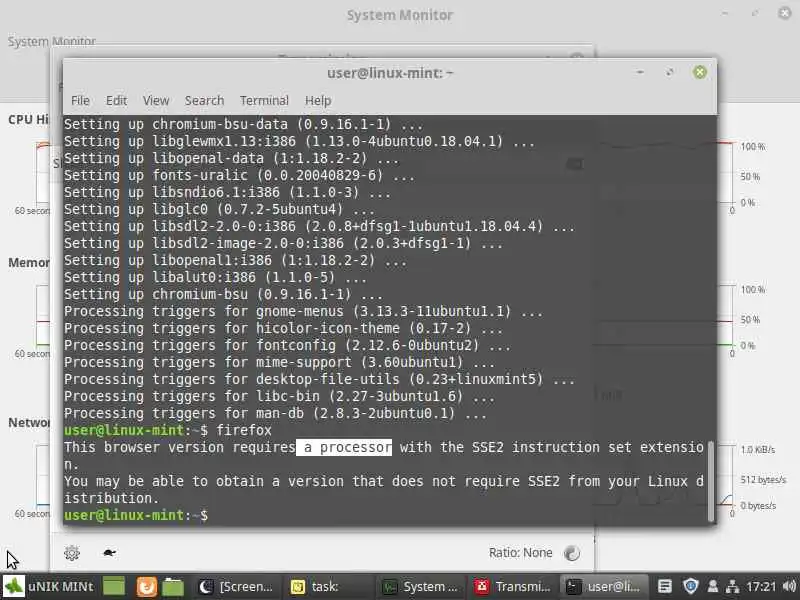
Task: Launch Firefox from the panel
Action: click(x=146, y=587)
